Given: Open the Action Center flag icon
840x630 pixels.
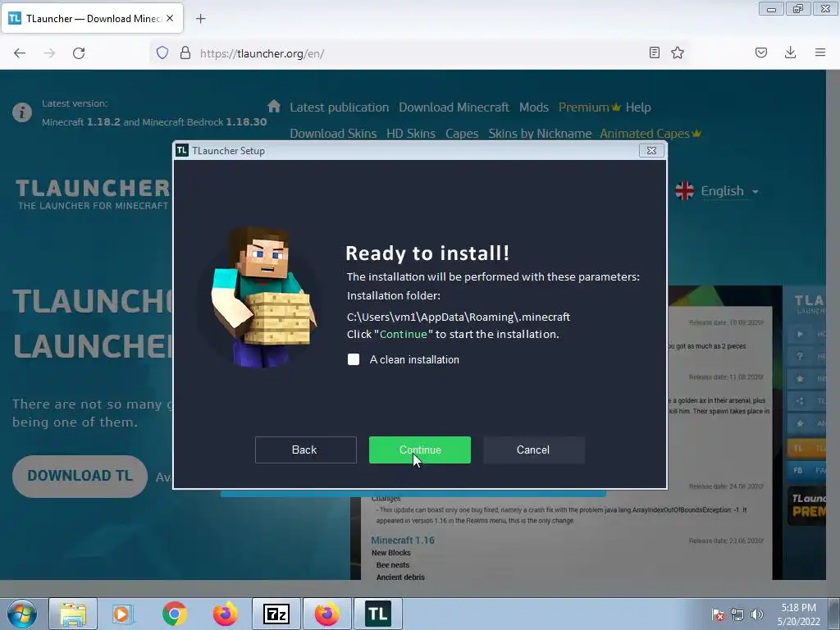Looking at the screenshot, I should pos(718,615).
